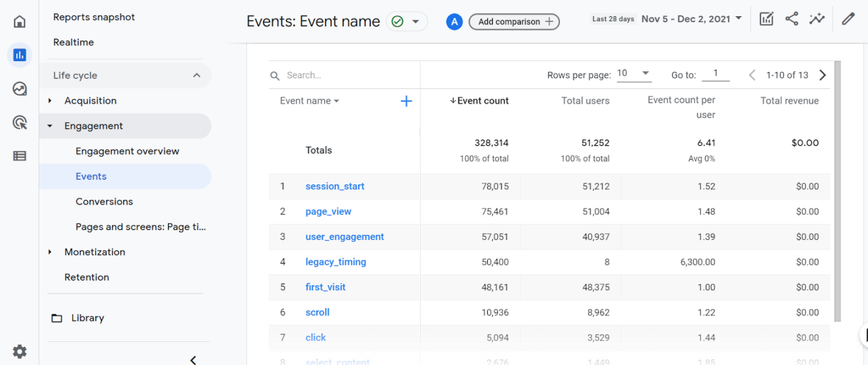Screen dimensions: 868x365
Task: Open the Advertising icon in left rail
Action: point(20,123)
